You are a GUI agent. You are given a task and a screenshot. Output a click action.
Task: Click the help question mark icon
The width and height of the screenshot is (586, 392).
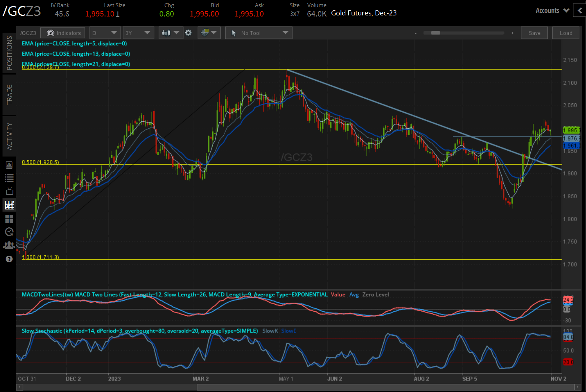(9, 259)
